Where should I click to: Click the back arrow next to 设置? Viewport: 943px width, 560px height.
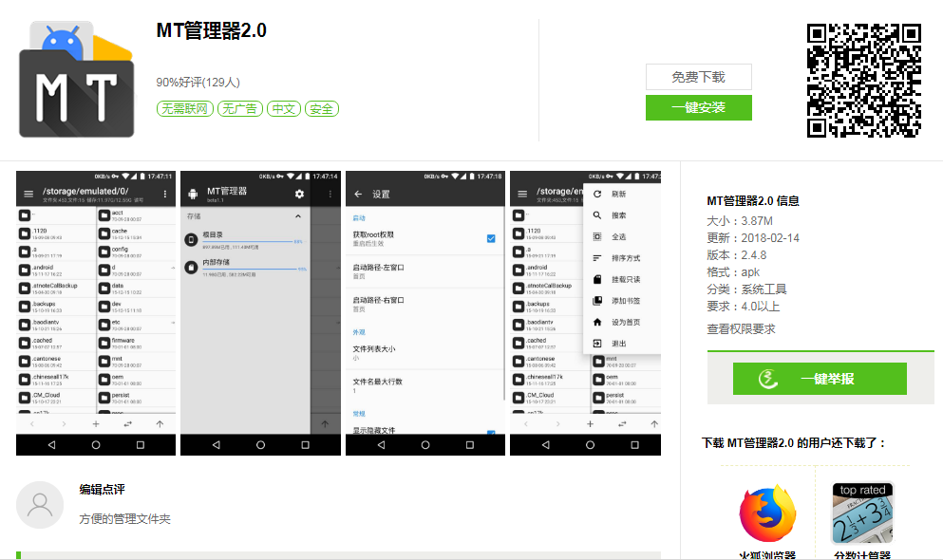pyautogui.click(x=358, y=194)
